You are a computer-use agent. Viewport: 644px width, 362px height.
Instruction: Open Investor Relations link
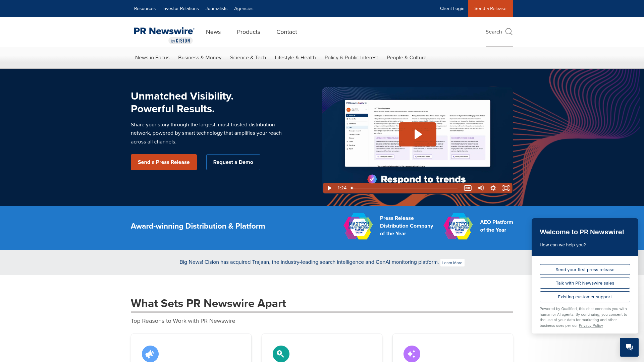point(180,8)
